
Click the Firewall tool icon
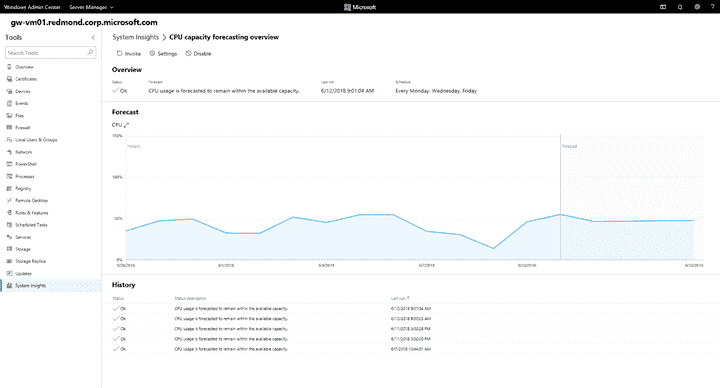click(x=9, y=128)
